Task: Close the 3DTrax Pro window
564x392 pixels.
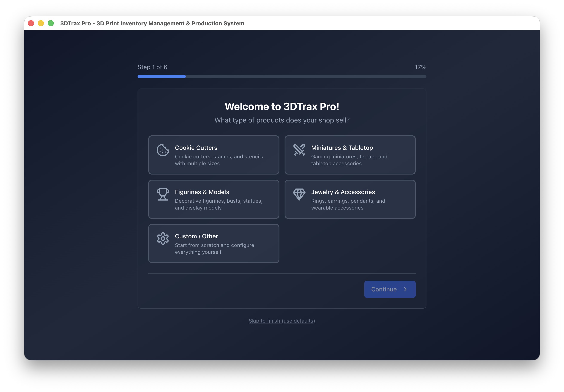Action: pyautogui.click(x=31, y=23)
